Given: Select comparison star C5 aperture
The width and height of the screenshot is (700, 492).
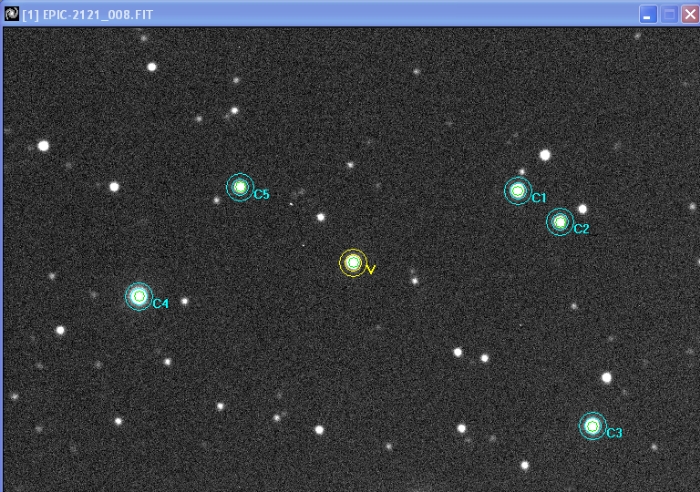Looking at the screenshot, I should pos(239,187).
